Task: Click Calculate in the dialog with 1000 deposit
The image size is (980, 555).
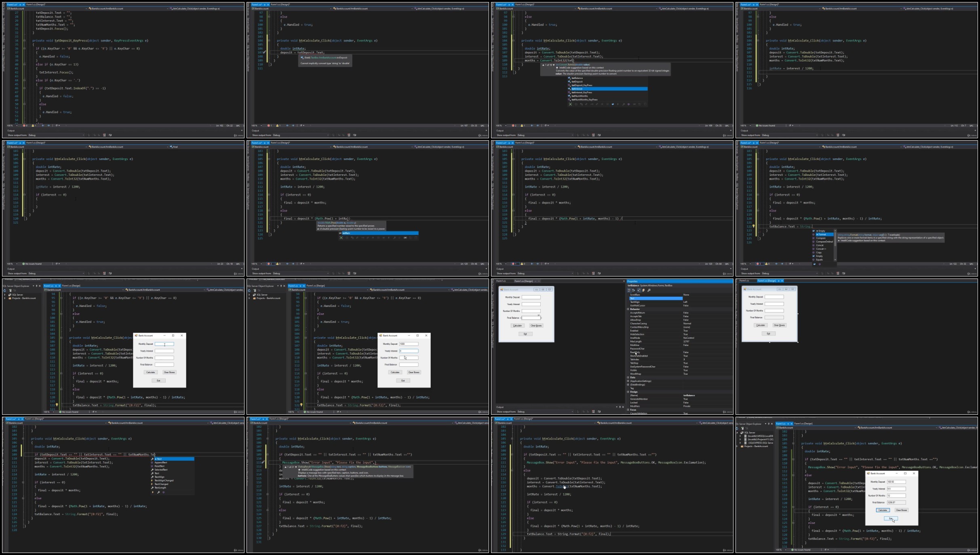Action: (x=395, y=372)
